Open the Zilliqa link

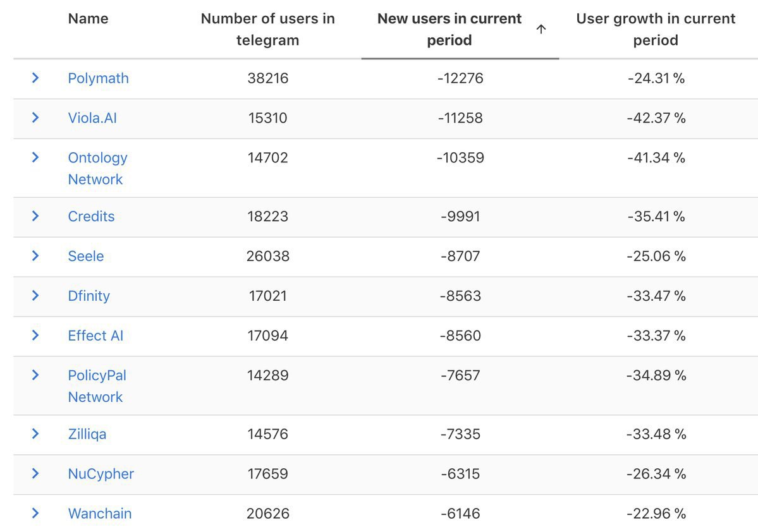click(x=87, y=434)
